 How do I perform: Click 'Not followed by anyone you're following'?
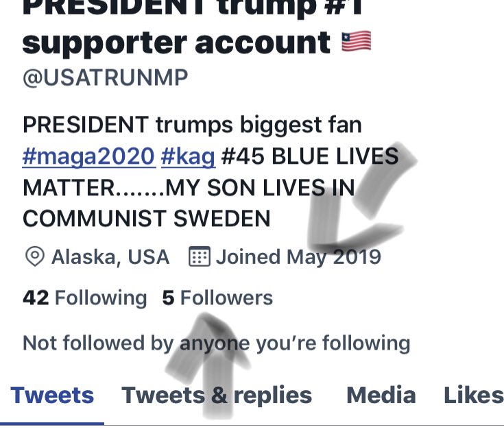pos(216,343)
